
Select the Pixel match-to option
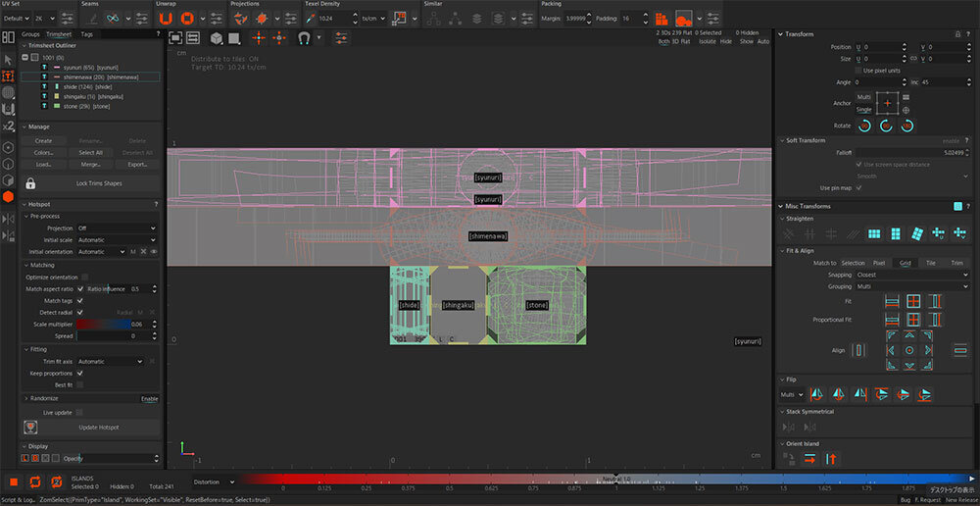coord(879,264)
